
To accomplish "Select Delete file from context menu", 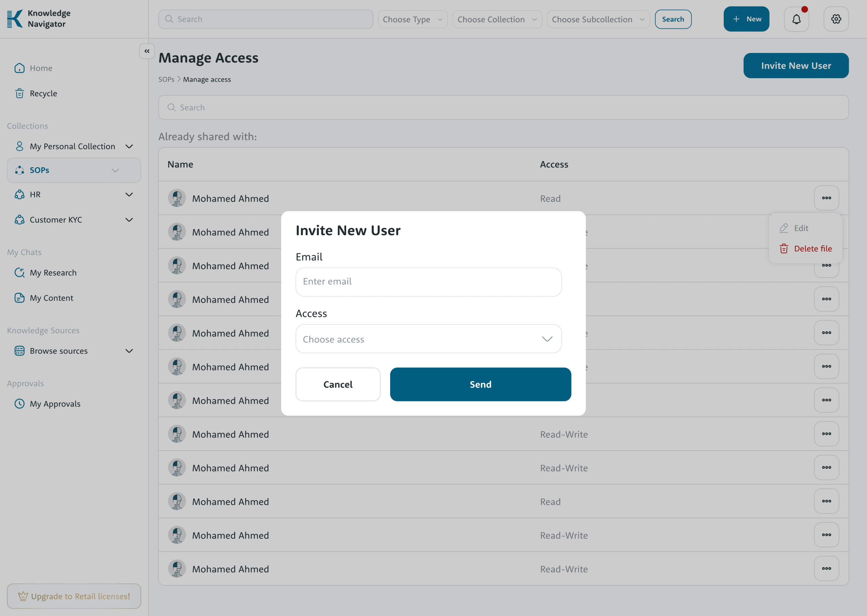I will click(812, 248).
